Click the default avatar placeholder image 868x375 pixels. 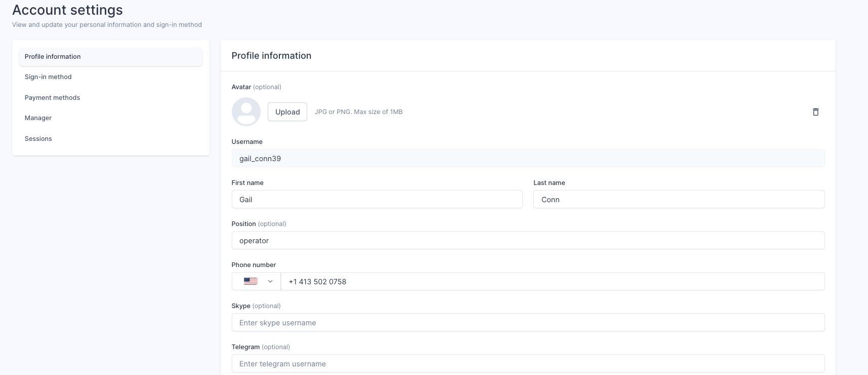point(246,111)
